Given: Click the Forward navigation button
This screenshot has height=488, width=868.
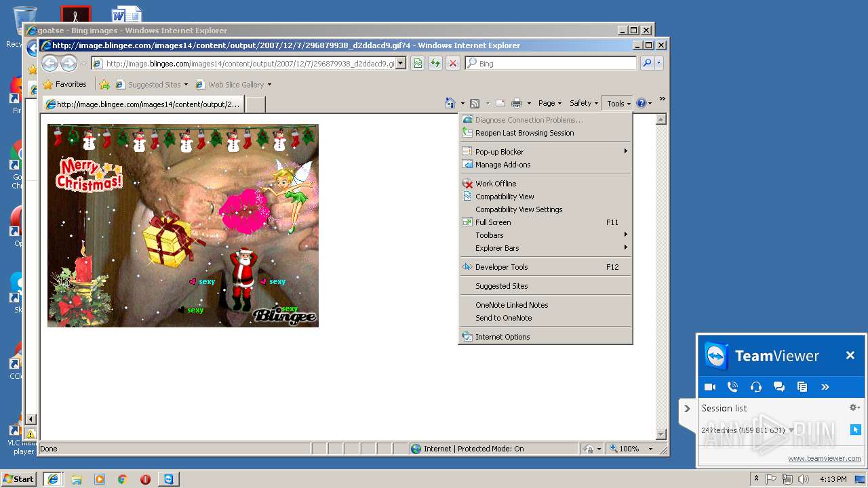Looking at the screenshot, I should click(x=68, y=63).
